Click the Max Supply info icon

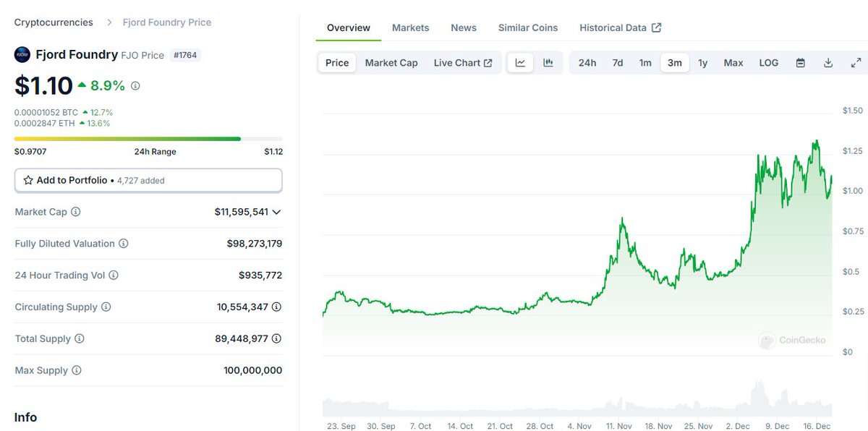tap(77, 370)
